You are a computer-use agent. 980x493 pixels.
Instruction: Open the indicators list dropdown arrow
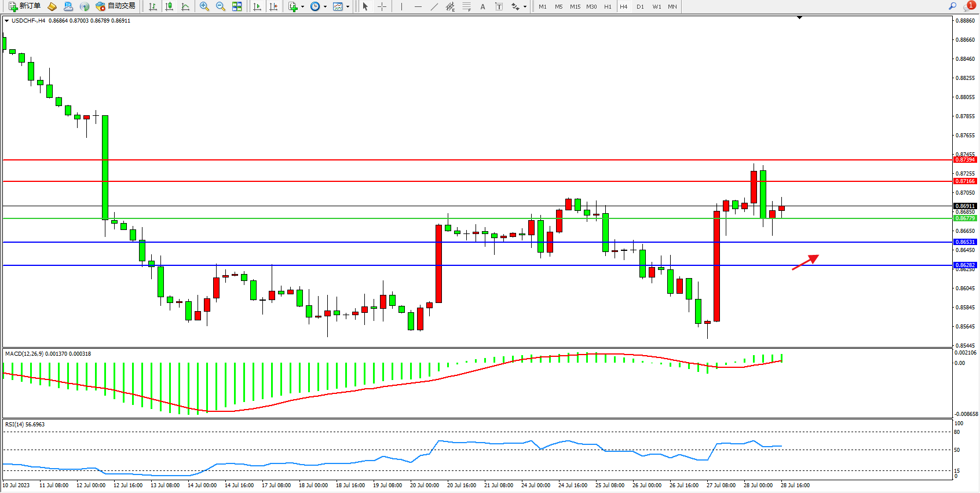click(302, 7)
